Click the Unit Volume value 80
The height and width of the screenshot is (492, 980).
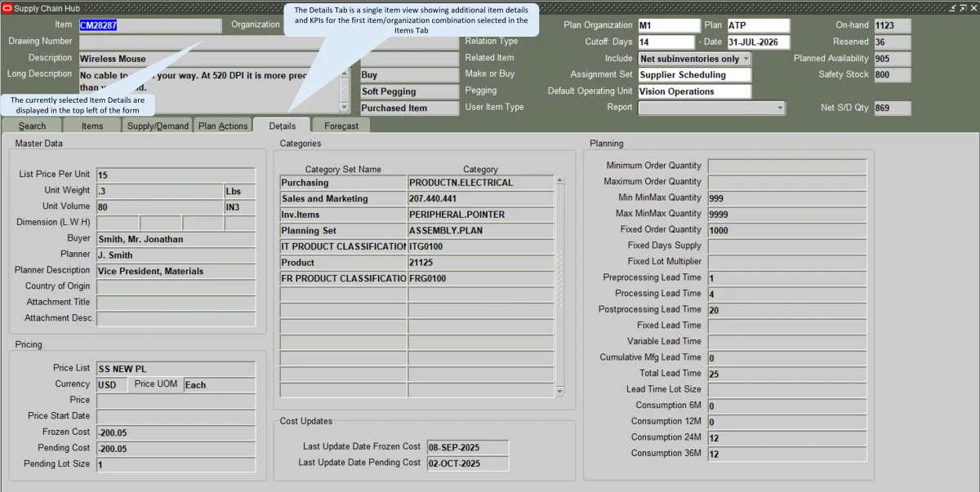[159, 207]
